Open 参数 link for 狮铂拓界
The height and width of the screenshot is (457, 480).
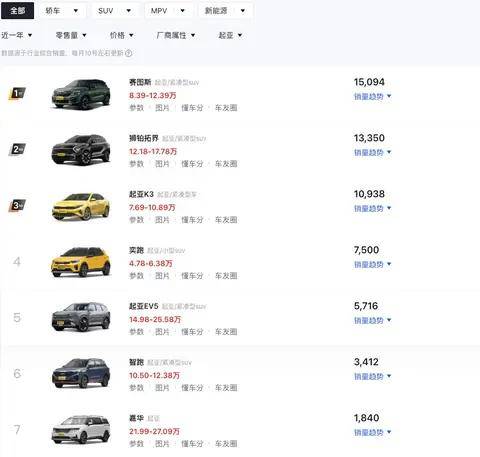click(x=136, y=164)
